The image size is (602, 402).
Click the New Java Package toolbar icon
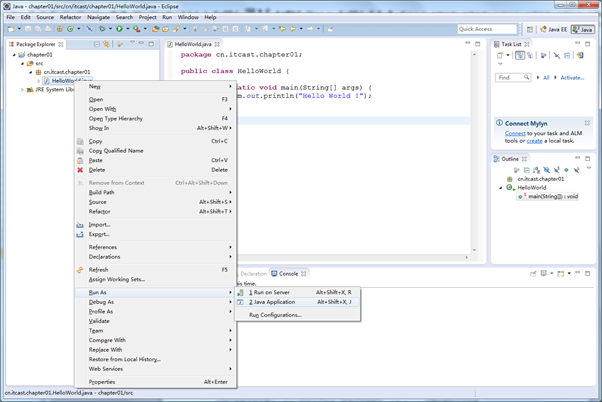point(60,29)
